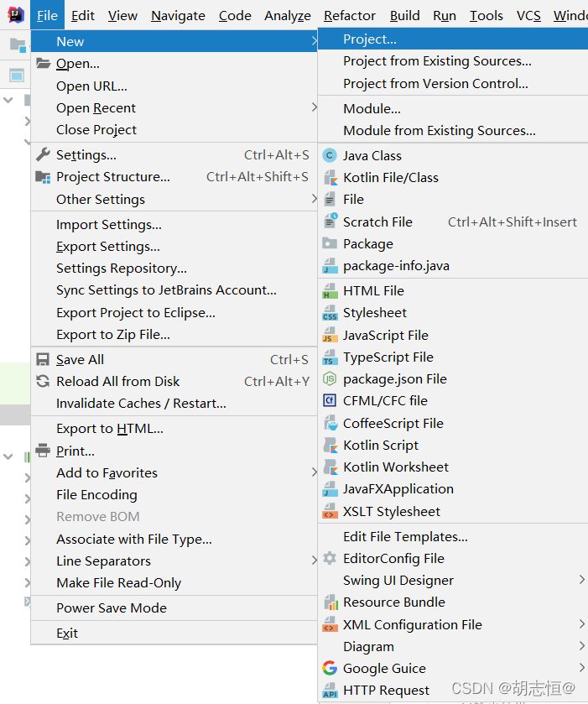
Task: Click the CFML/CFC file icon
Action: [330, 400]
